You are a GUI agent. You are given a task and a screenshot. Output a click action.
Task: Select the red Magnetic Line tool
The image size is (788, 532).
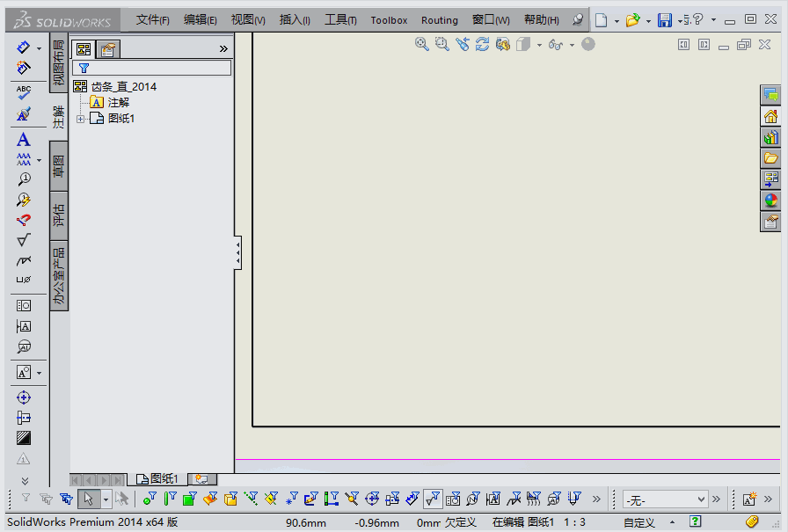coord(23,220)
